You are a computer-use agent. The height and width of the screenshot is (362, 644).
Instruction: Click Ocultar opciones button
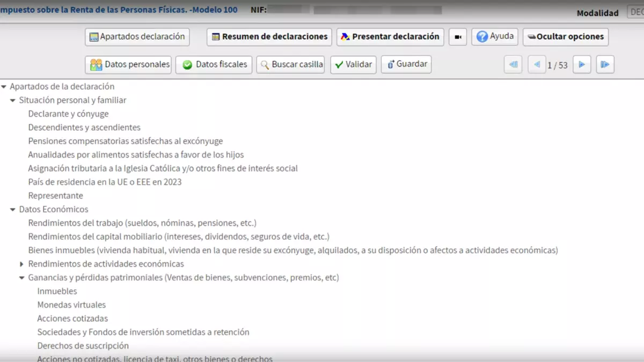[x=566, y=37]
